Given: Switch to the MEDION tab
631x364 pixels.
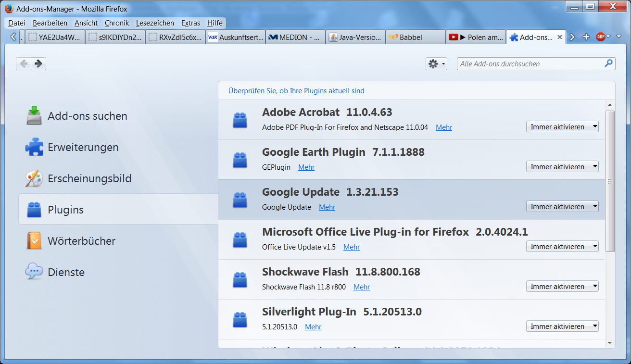Looking at the screenshot, I should 295,37.
